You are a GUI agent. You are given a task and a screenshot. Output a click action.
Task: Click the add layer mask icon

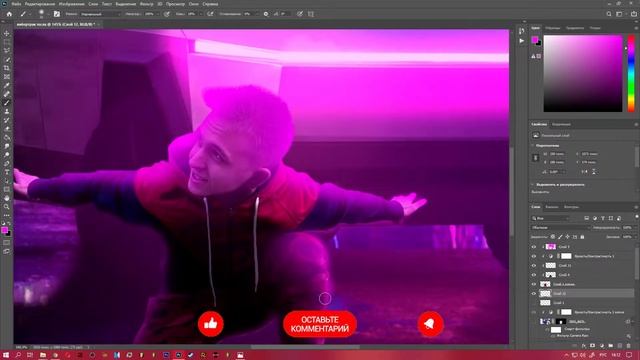593,346
